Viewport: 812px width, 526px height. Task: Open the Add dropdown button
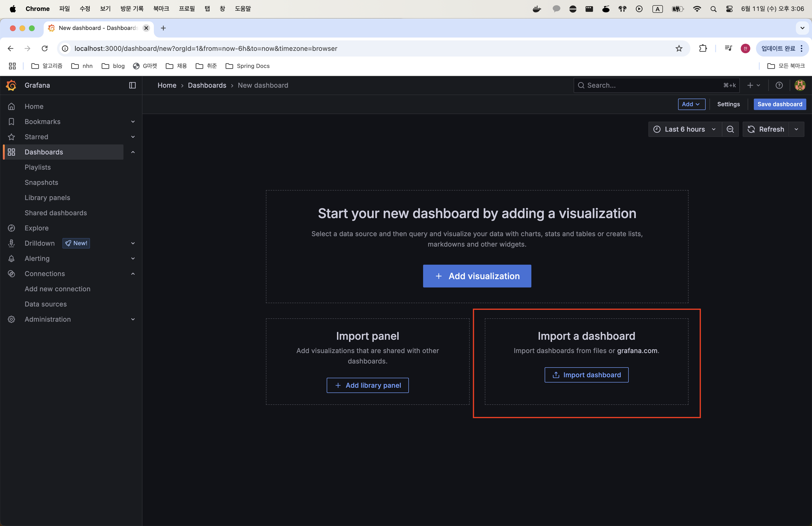point(691,104)
